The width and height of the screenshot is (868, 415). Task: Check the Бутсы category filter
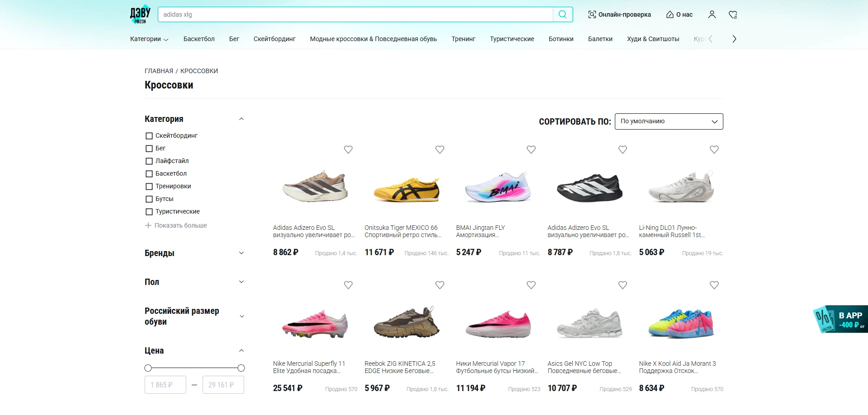click(149, 199)
